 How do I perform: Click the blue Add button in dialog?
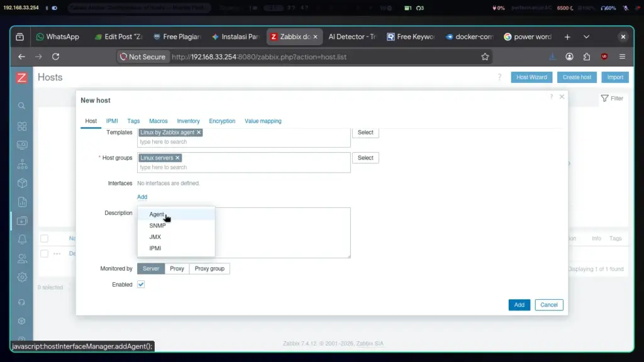tap(519, 305)
